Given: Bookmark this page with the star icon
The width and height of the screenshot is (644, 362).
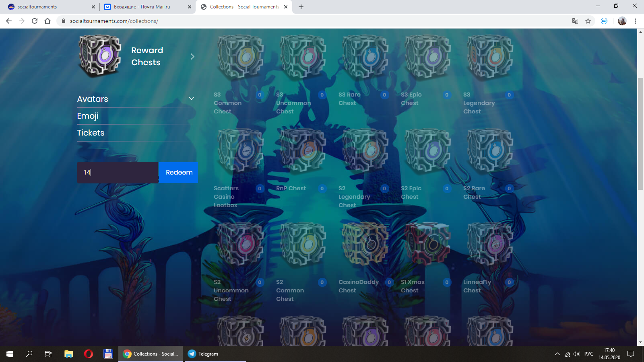Looking at the screenshot, I should pyautogui.click(x=588, y=21).
